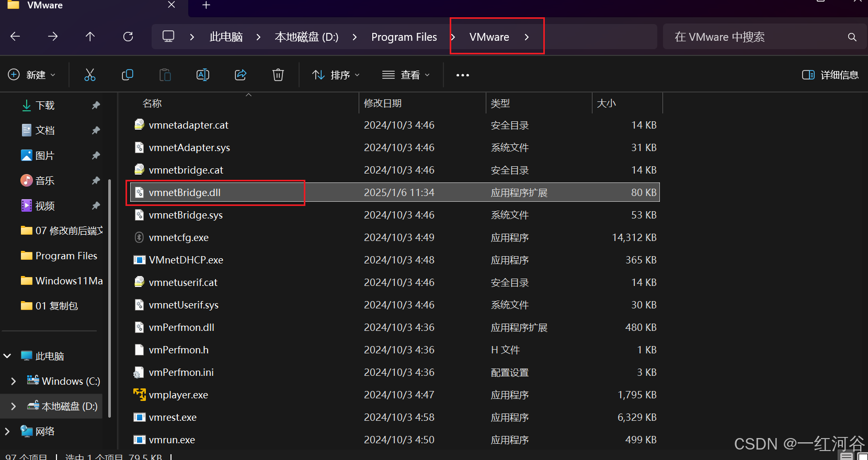Select the file vmnetcfg.exe
The height and width of the screenshot is (460, 868).
tap(179, 237)
